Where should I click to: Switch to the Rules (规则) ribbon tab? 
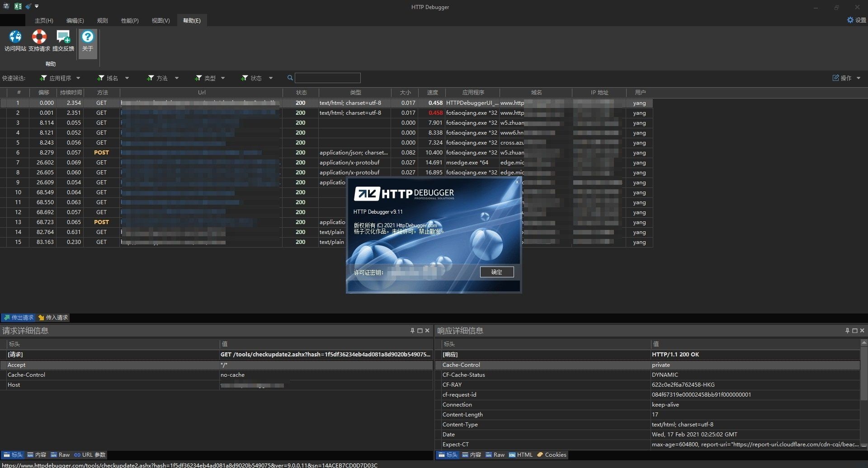click(x=102, y=20)
